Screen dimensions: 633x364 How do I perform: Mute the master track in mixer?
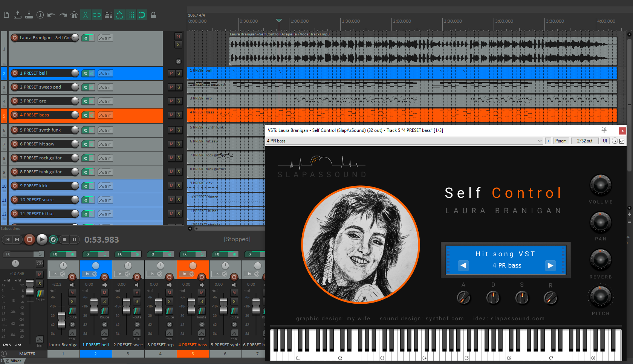40,274
